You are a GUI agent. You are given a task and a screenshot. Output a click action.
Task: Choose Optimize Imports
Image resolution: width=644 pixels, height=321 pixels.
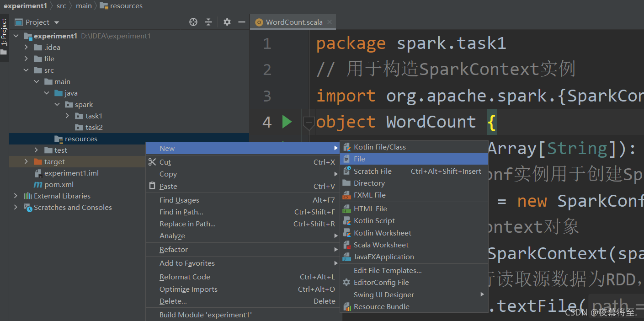point(243,289)
